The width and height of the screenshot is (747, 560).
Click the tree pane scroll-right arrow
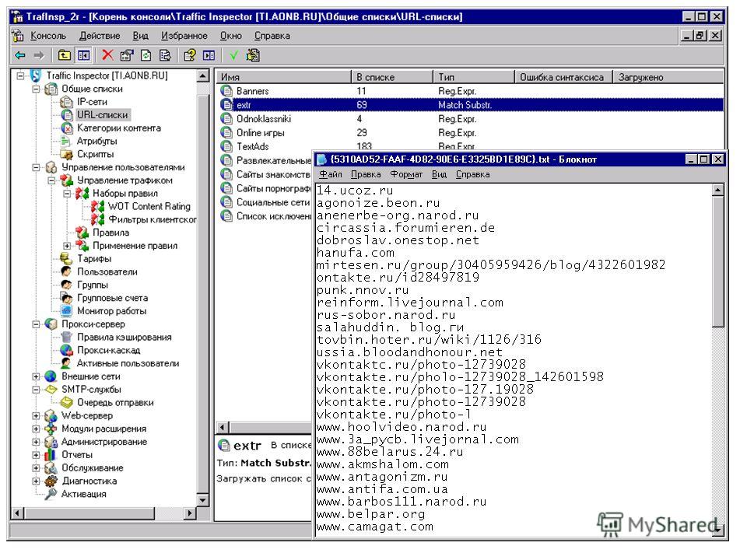[x=190, y=513]
